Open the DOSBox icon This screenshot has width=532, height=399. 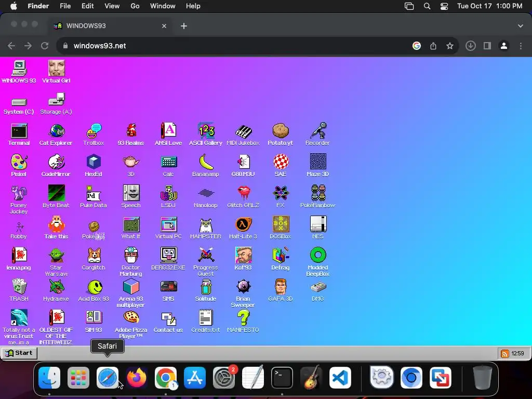281,228
